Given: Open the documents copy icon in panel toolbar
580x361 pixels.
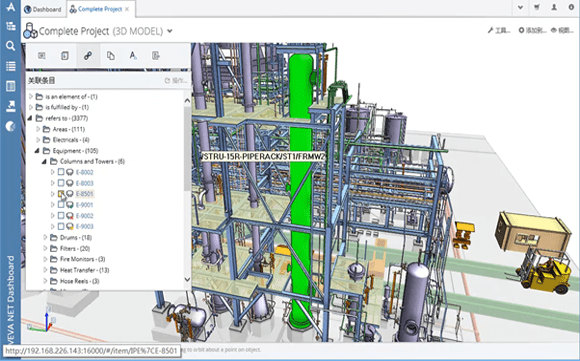Looking at the screenshot, I should coord(111,55).
